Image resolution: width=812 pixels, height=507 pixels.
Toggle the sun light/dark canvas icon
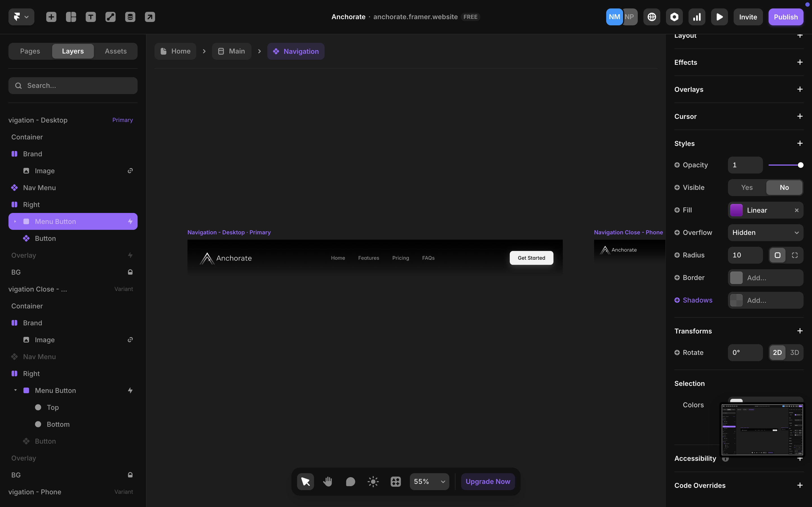pos(373,482)
